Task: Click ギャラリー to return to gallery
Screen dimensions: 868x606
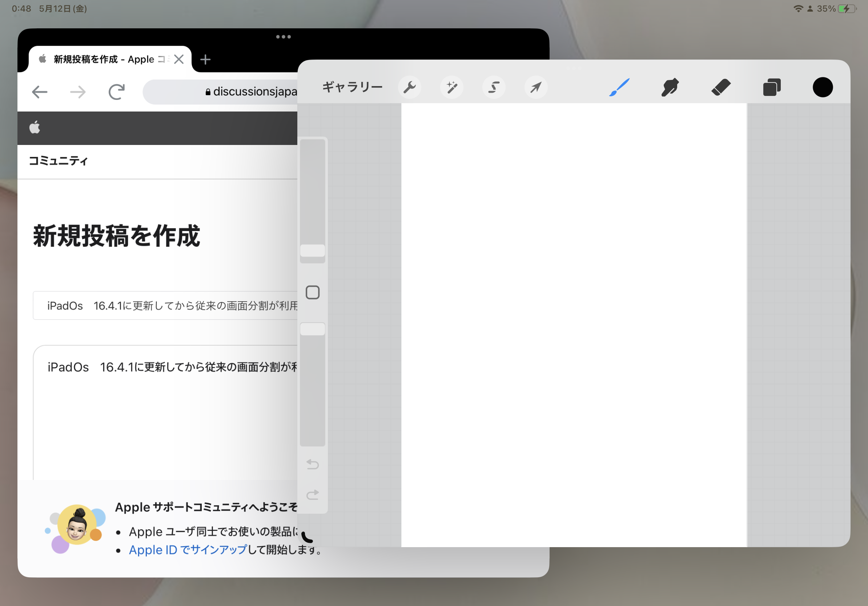Action: 352,87
